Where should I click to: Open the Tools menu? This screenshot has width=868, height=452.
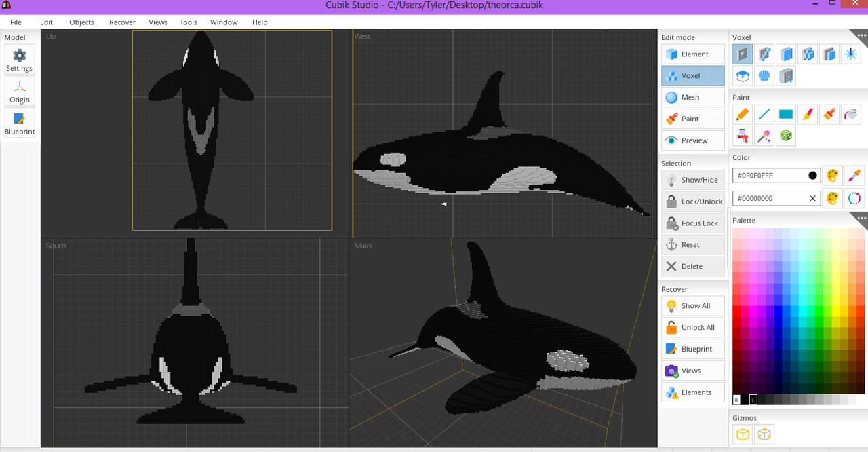point(188,22)
